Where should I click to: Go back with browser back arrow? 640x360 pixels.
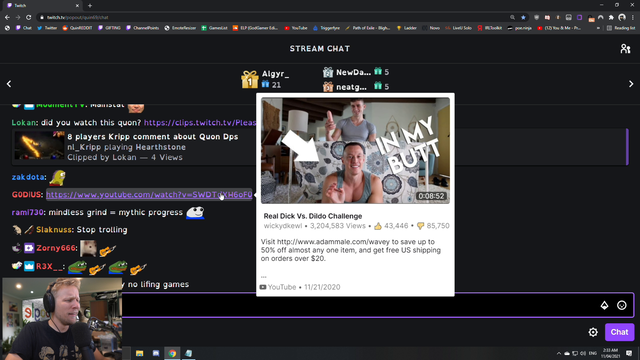[7, 18]
